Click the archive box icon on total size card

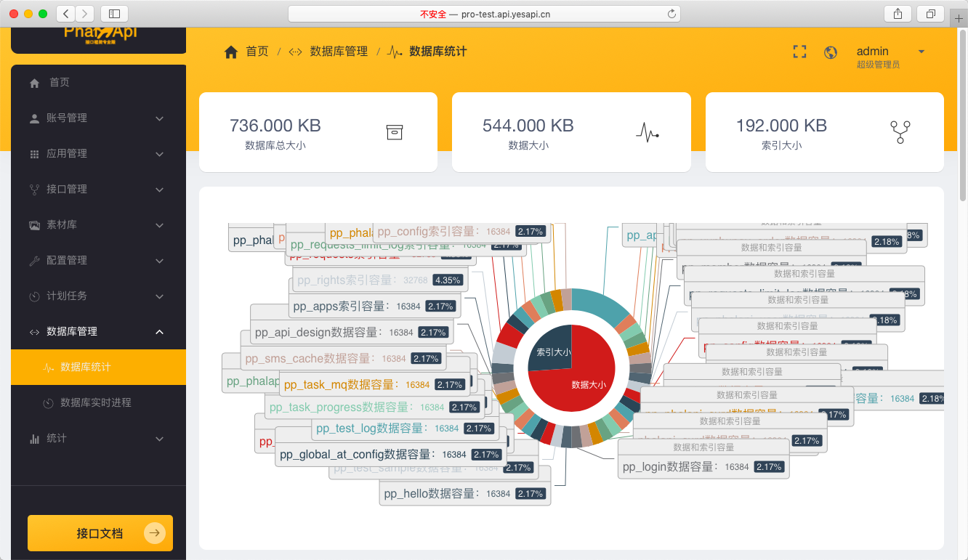tap(394, 132)
